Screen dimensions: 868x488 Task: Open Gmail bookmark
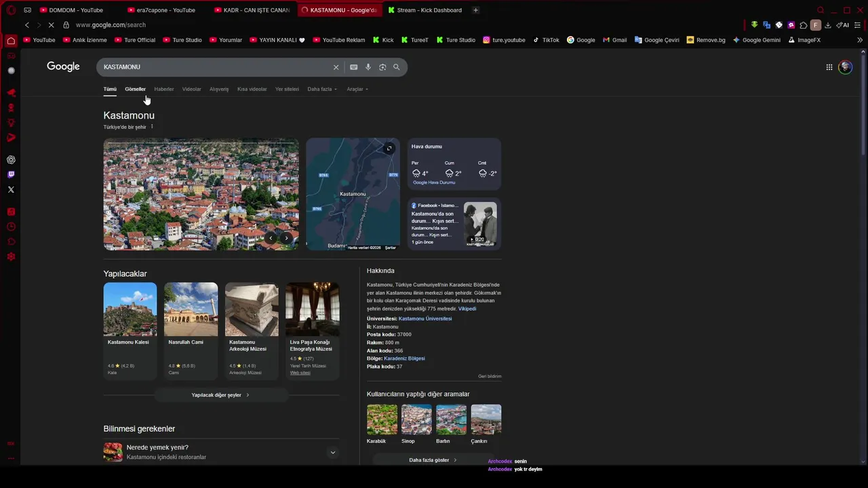614,40
